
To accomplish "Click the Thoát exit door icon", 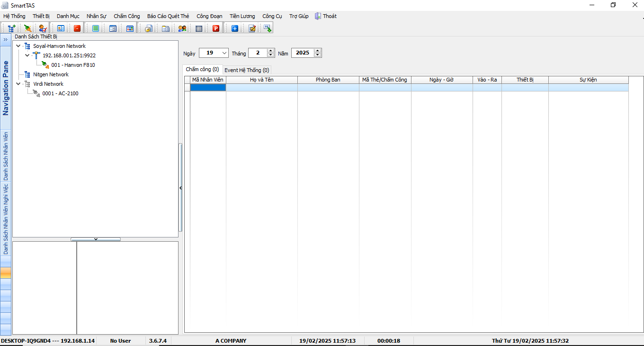I will coord(318,16).
